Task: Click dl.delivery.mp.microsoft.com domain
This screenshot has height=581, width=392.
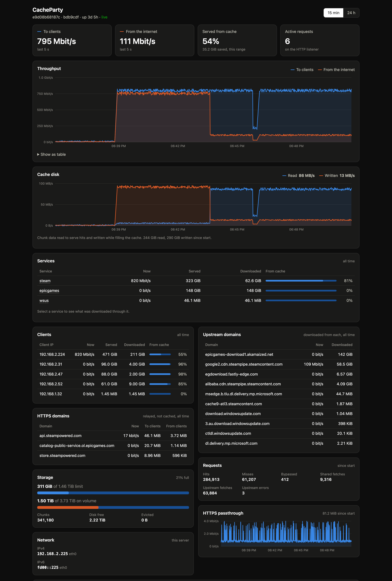Action: [x=231, y=443]
